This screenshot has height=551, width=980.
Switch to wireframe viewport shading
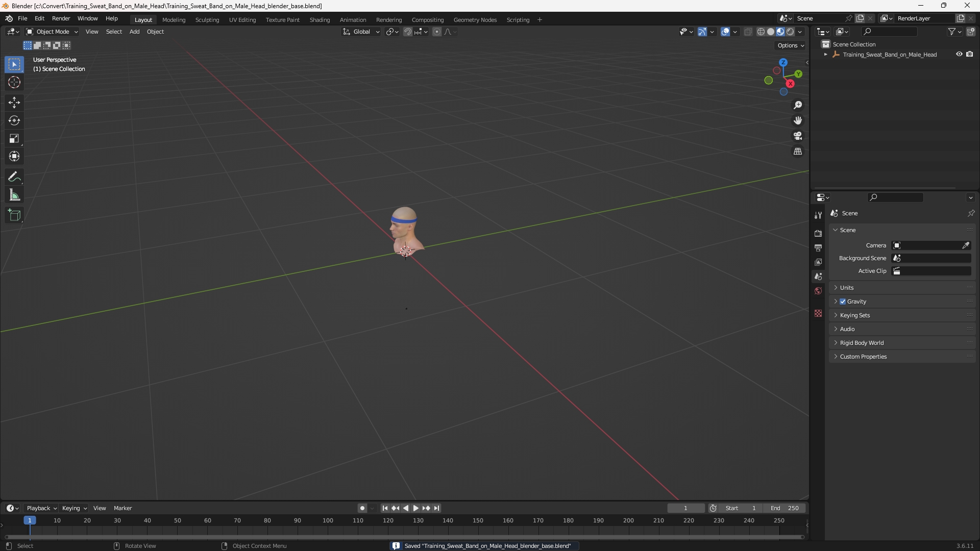tap(761, 32)
